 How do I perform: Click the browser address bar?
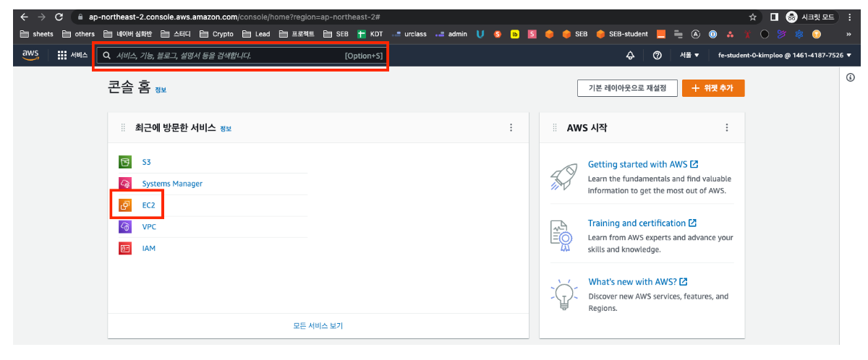point(417,17)
